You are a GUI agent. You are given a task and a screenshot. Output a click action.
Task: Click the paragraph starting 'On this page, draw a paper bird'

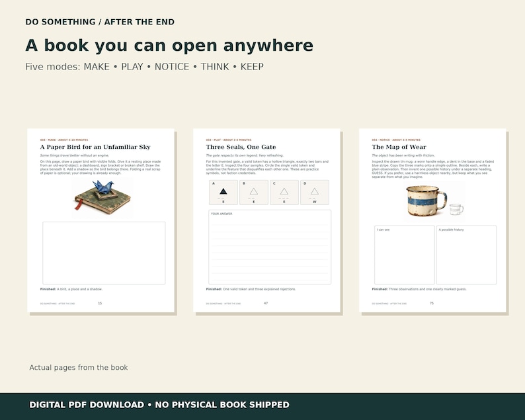(101, 167)
